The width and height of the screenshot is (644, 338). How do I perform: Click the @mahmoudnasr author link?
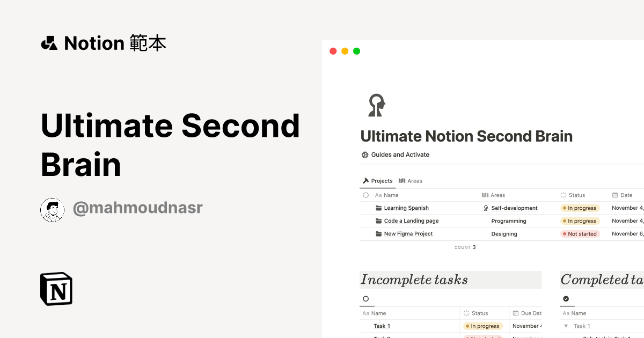(138, 208)
